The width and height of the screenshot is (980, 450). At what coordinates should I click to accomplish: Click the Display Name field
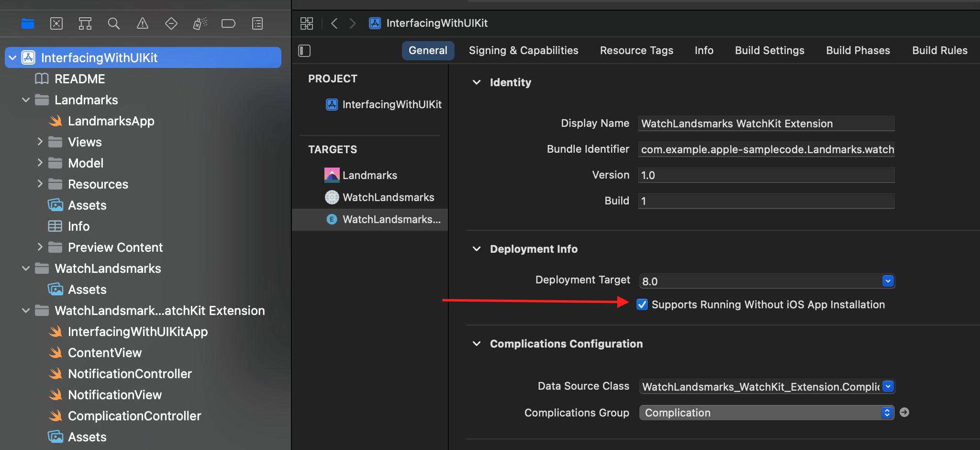[x=766, y=124]
